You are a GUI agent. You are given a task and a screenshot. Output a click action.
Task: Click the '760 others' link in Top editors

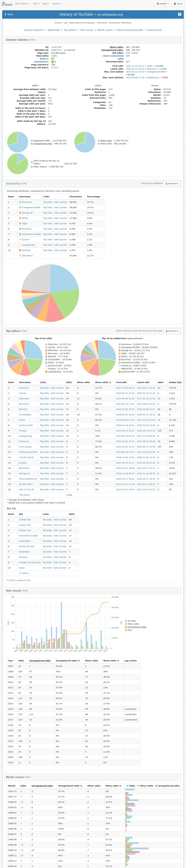pos(24,495)
